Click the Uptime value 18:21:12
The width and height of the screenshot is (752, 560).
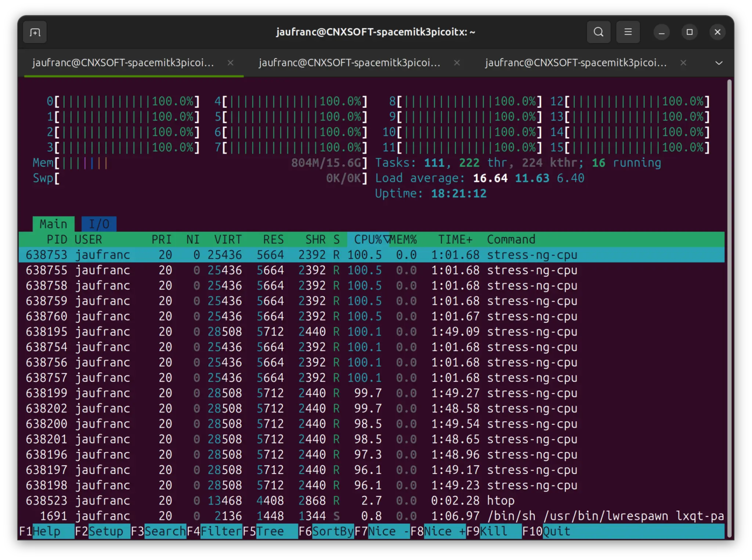tap(459, 194)
